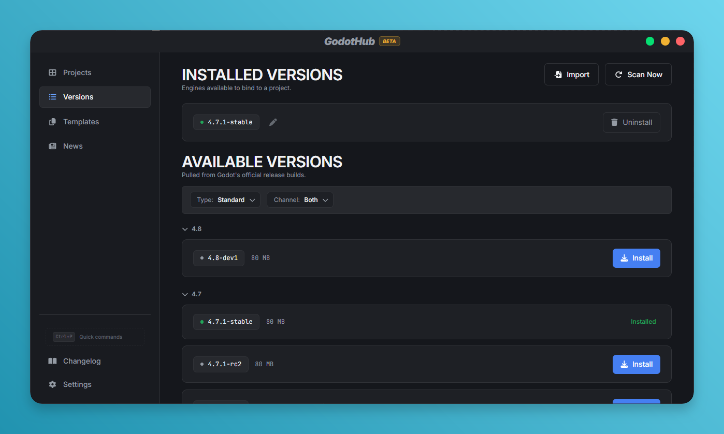Image resolution: width=724 pixels, height=434 pixels.
Task: Open News in the sidebar
Action: (x=95, y=146)
